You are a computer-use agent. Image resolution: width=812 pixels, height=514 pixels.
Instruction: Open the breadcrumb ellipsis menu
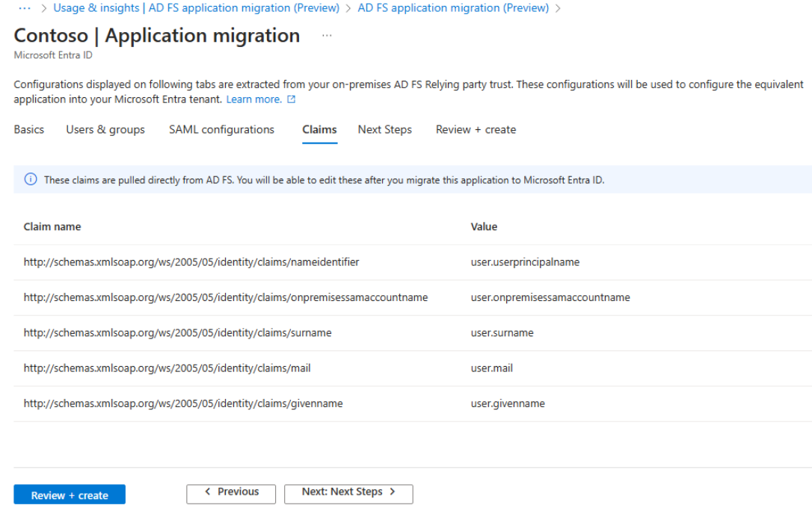point(25,8)
